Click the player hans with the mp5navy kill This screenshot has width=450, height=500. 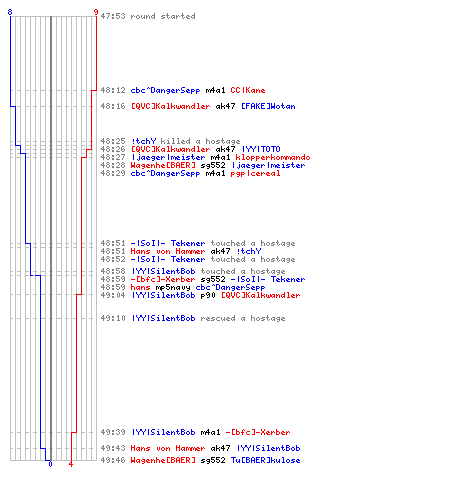pos(140,287)
